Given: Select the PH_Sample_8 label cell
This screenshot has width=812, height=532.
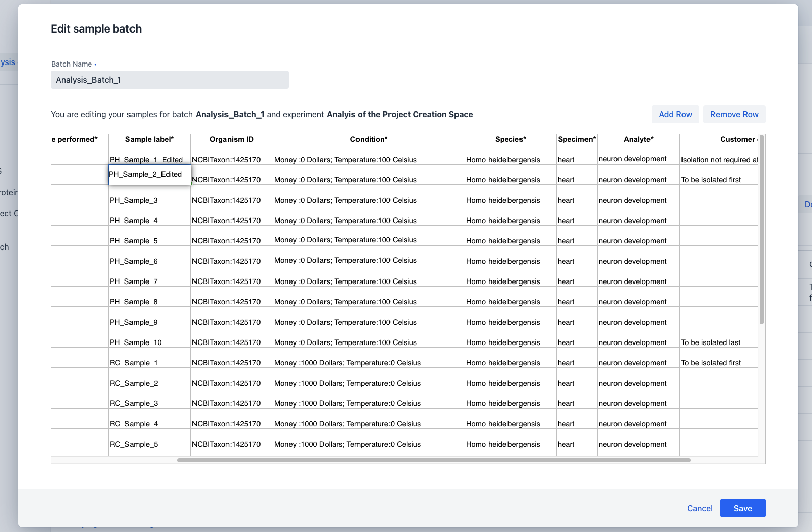Looking at the screenshot, I should (x=149, y=297).
